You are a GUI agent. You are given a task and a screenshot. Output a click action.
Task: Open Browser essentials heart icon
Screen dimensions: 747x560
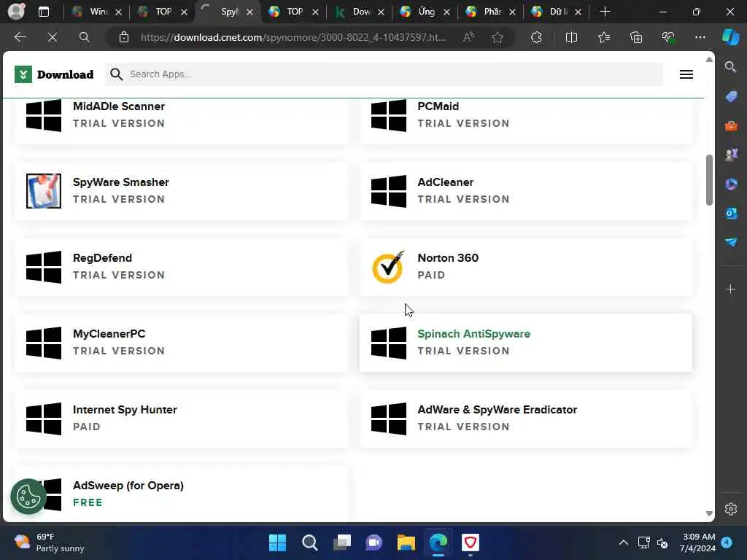point(668,37)
